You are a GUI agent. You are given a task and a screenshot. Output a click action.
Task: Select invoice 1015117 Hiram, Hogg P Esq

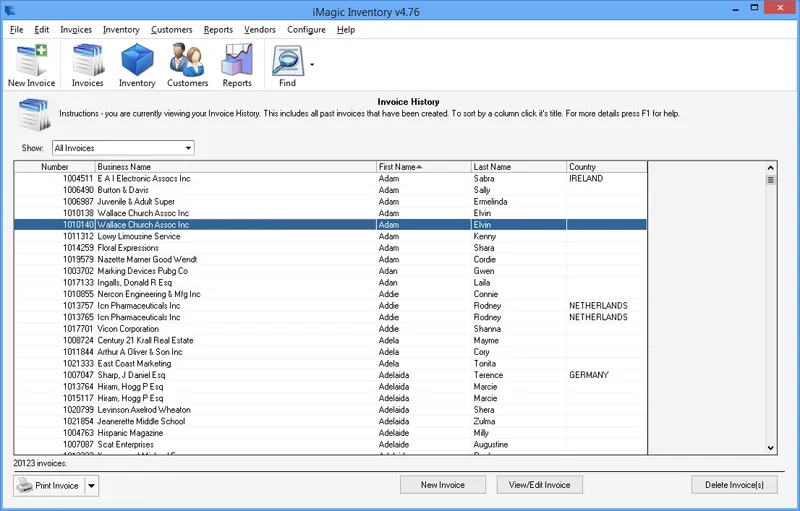point(331,398)
